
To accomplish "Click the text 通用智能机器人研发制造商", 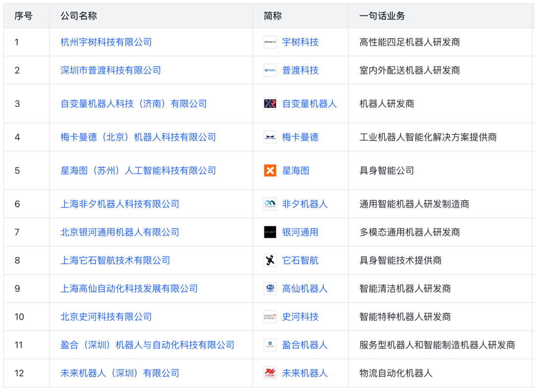I will click(x=415, y=204).
